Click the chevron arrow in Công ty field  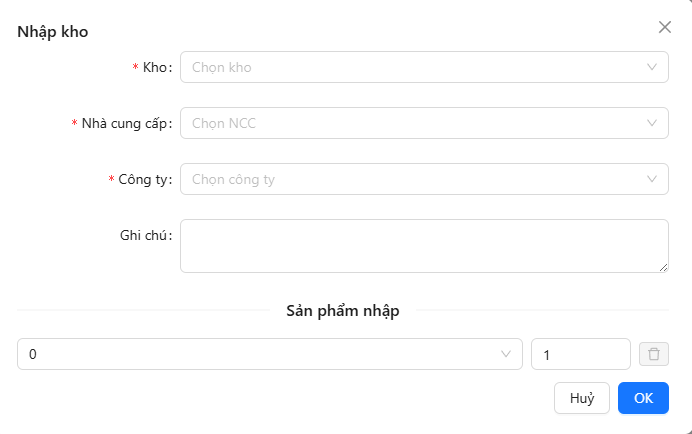pyautogui.click(x=652, y=179)
